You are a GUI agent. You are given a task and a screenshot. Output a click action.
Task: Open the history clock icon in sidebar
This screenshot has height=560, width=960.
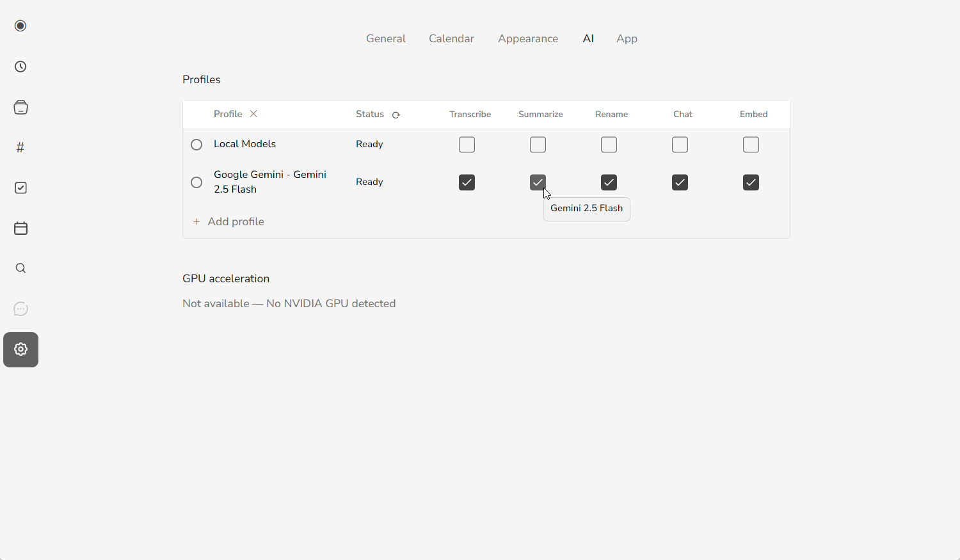20,67
